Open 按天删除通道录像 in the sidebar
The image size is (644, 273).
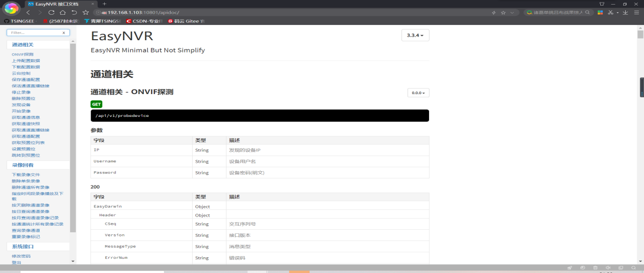pyautogui.click(x=30, y=205)
